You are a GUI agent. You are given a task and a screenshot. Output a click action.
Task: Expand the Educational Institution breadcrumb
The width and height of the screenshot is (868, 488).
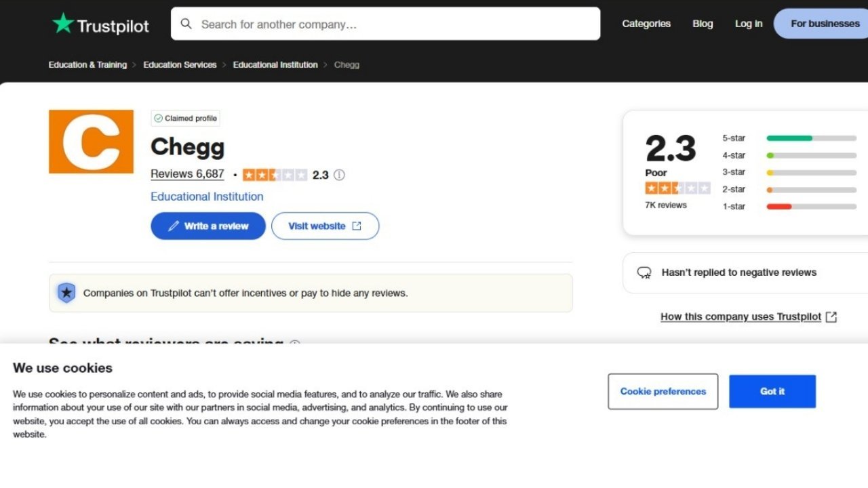coord(275,64)
